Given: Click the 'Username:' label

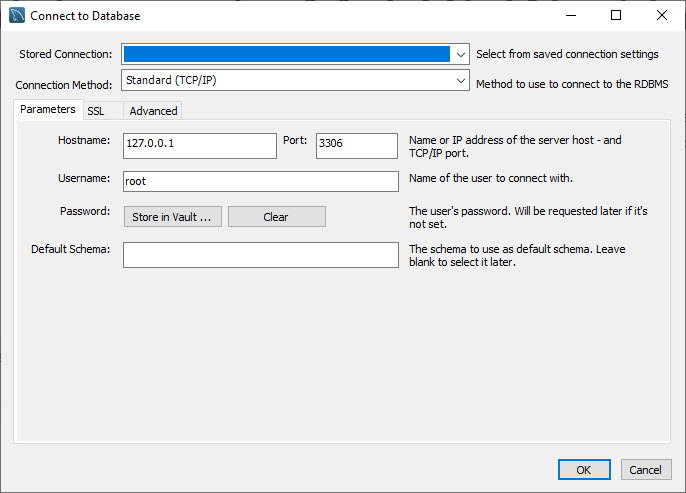Looking at the screenshot, I should tap(84, 178).
